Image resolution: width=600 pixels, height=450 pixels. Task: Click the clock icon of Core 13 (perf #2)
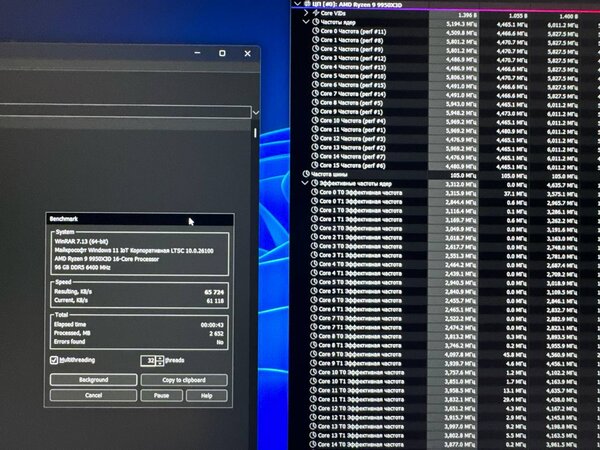point(315,147)
